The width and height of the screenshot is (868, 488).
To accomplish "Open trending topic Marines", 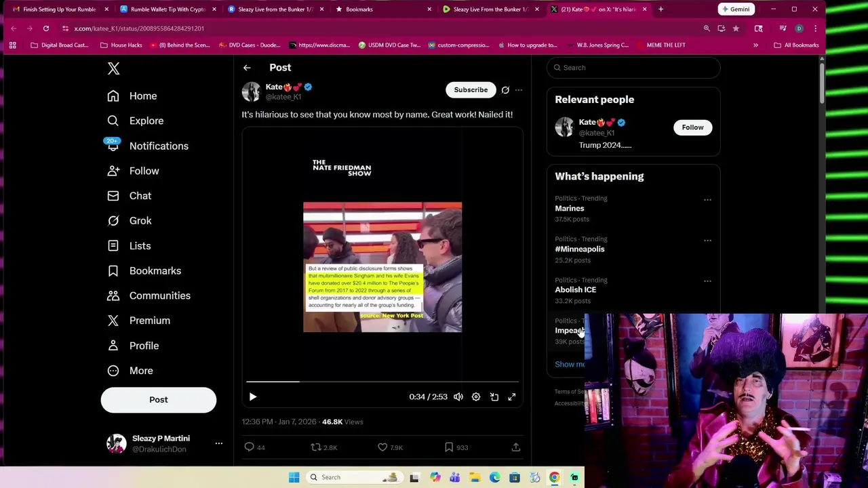I will pos(569,209).
